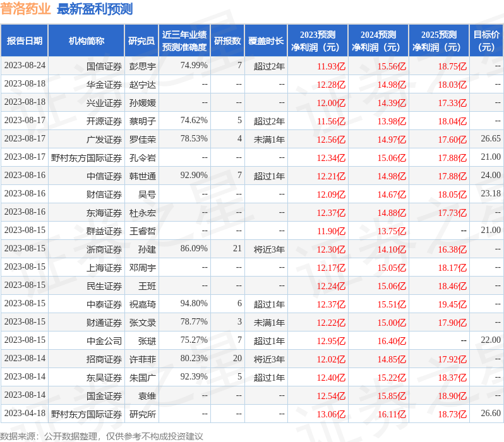This screenshot has width=504, height=442.
Task: Click 2023 profit forecast 11.93亿
Action: (331, 66)
